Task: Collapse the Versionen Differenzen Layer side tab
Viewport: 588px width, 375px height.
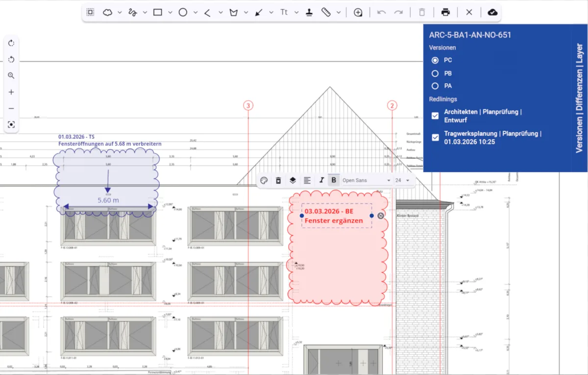Action: tap(580, 98)
